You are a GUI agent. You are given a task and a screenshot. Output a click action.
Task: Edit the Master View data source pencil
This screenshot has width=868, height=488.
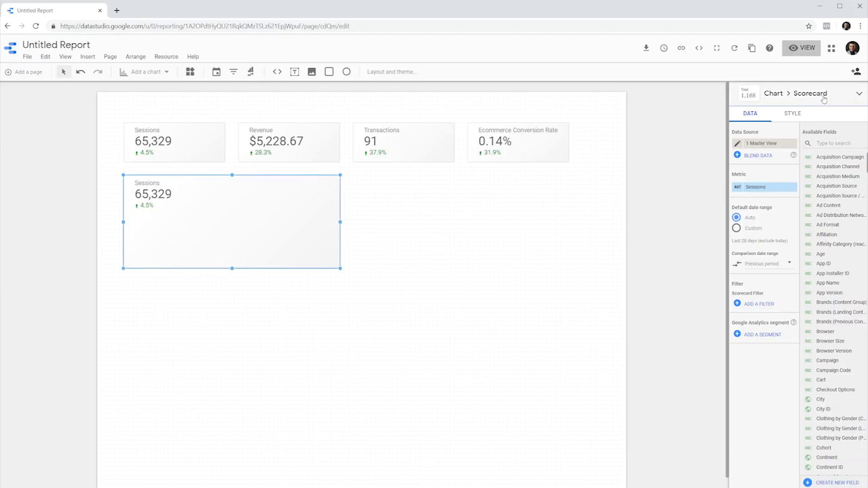(x=737, y=143)
